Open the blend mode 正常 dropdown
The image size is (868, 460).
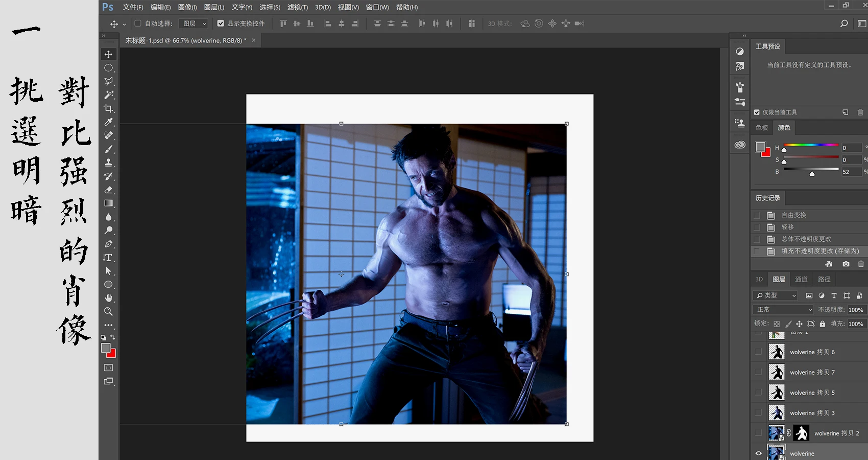pyautogui.click(x=783, y=310)
